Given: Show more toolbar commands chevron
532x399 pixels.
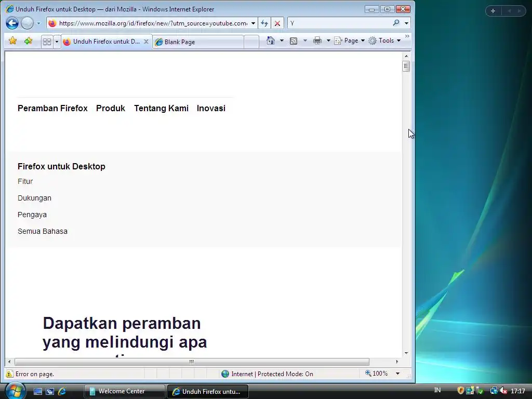Looking at the screenshot, I should point(407,36).
